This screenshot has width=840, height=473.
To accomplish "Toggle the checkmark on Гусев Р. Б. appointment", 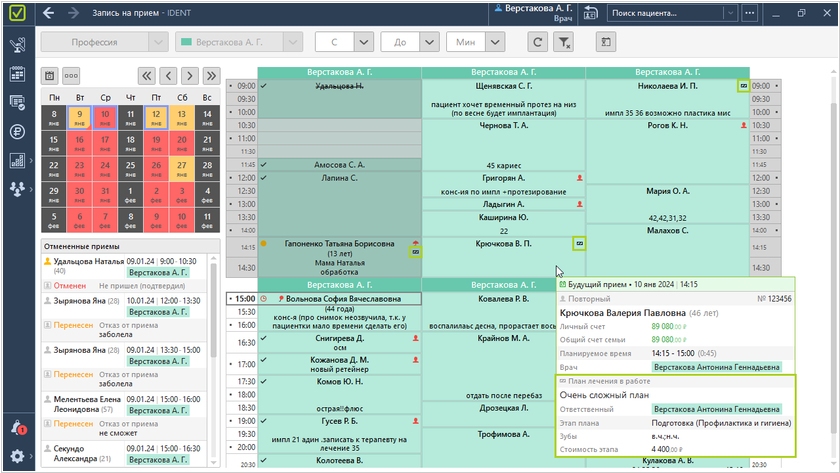I will pyautogui.click(x=263, y=422).
